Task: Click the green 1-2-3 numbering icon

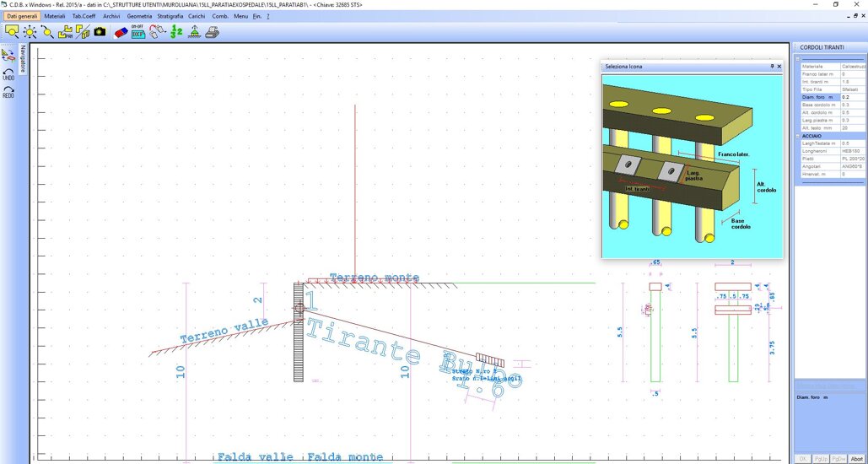Action: pos(176,31)
